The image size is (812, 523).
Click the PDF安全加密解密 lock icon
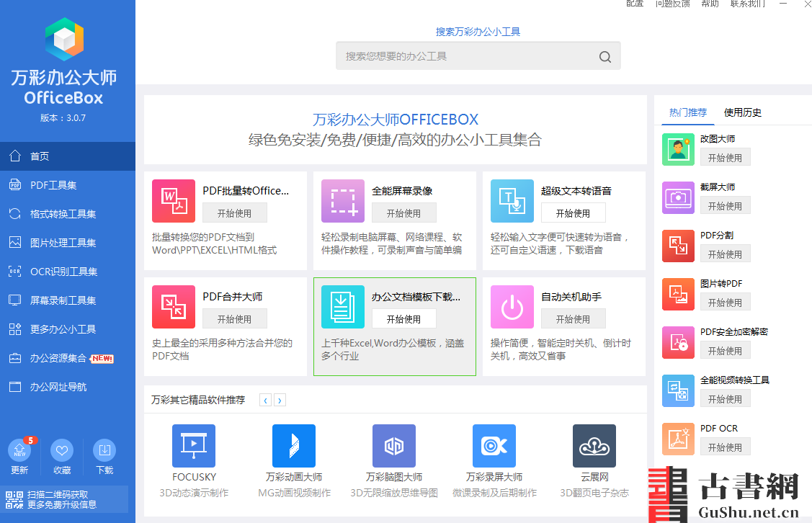coord(679,342)
